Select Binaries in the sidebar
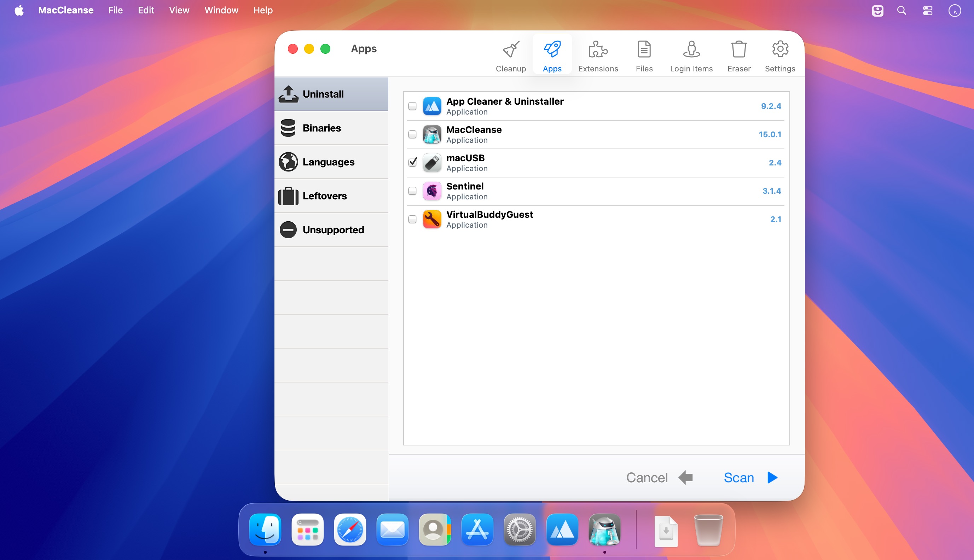 pos(331,128)
